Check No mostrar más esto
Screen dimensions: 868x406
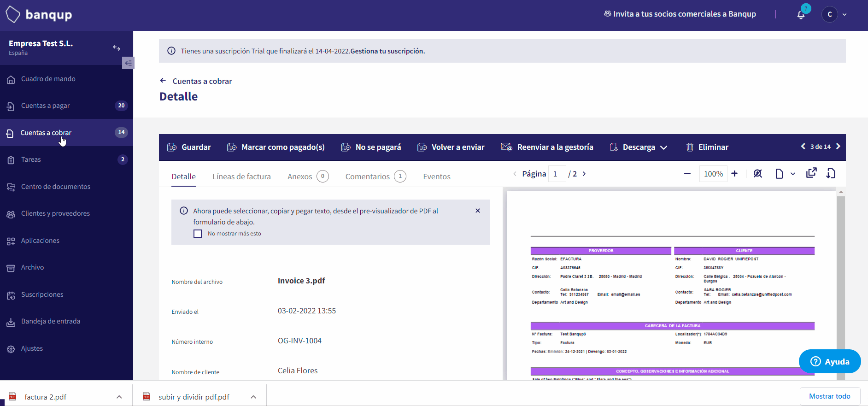tap(198, 234)
